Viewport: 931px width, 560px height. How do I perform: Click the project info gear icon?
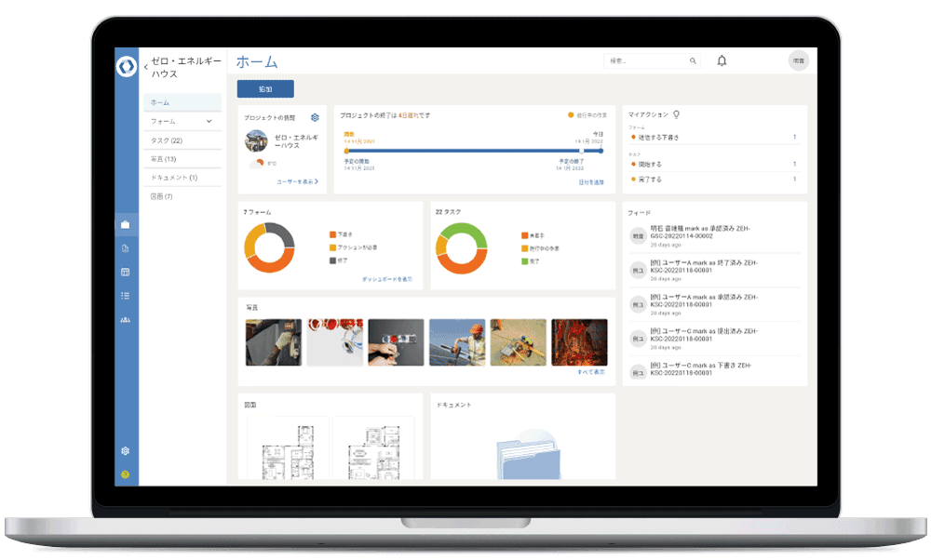coord(315,117)
